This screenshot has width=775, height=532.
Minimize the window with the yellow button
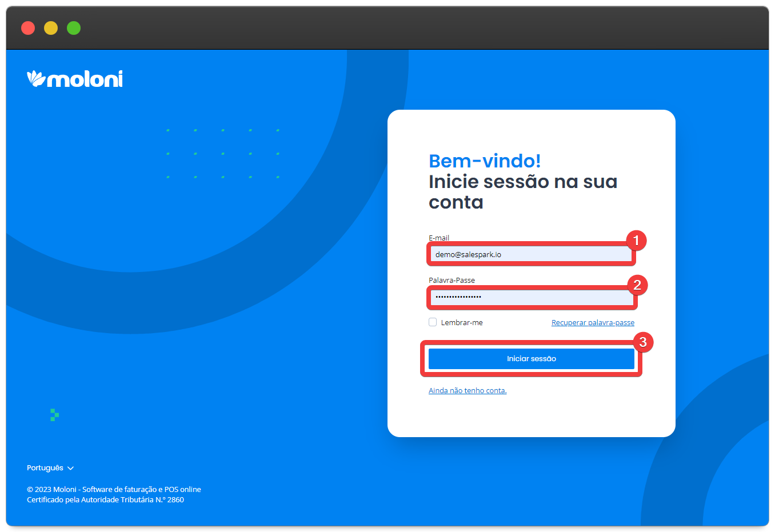(51, 28)
